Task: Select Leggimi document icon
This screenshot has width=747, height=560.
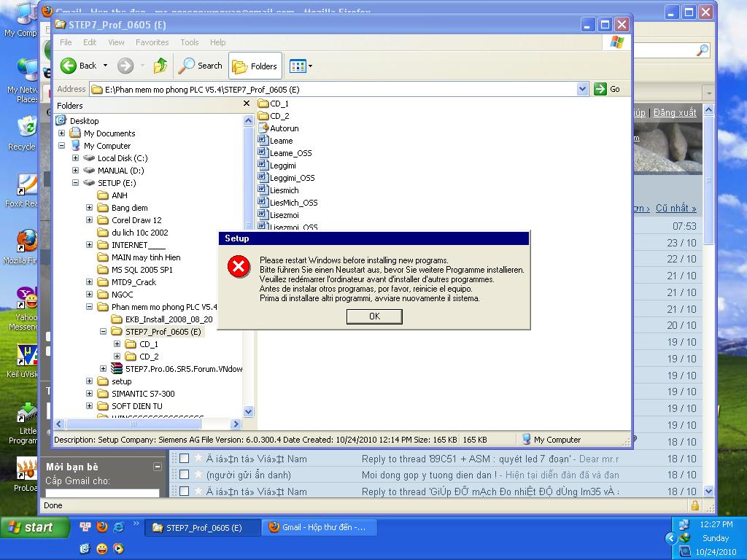Action: 263,165
